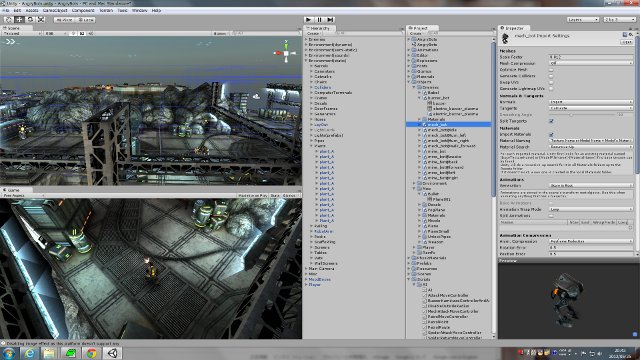The height and width of the screenshot is (360, 640).
Task: Launch Unity from the Windows taskbar
Action: point(112,353)
